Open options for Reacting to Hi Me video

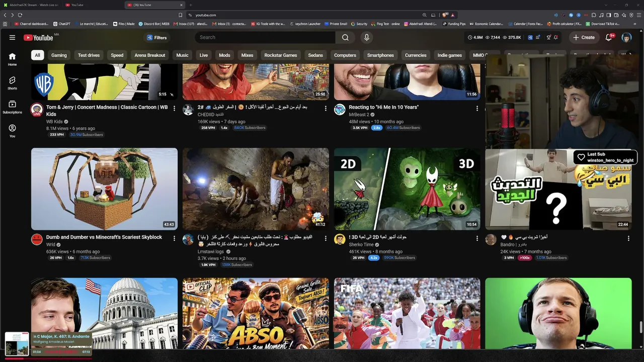477,108
